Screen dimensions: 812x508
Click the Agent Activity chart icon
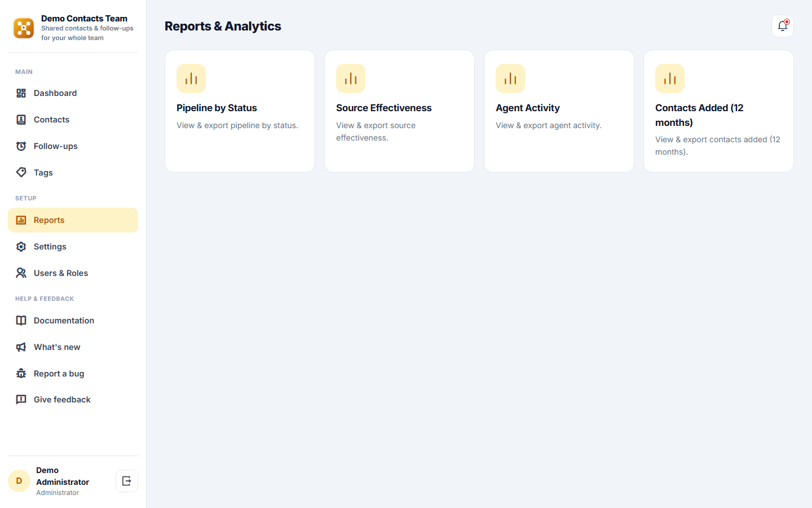click(510, 78)
